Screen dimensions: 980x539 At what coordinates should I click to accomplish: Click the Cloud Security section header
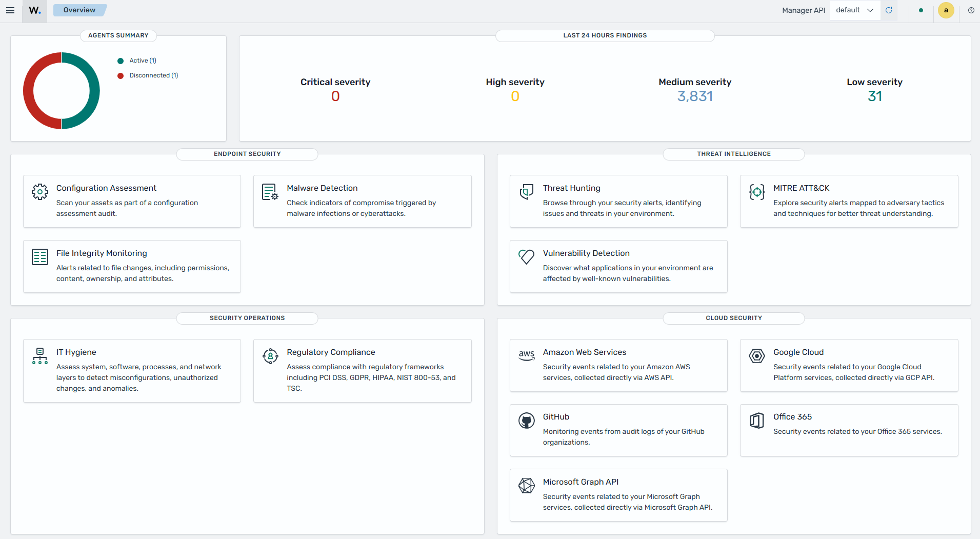tap(734, 318)
